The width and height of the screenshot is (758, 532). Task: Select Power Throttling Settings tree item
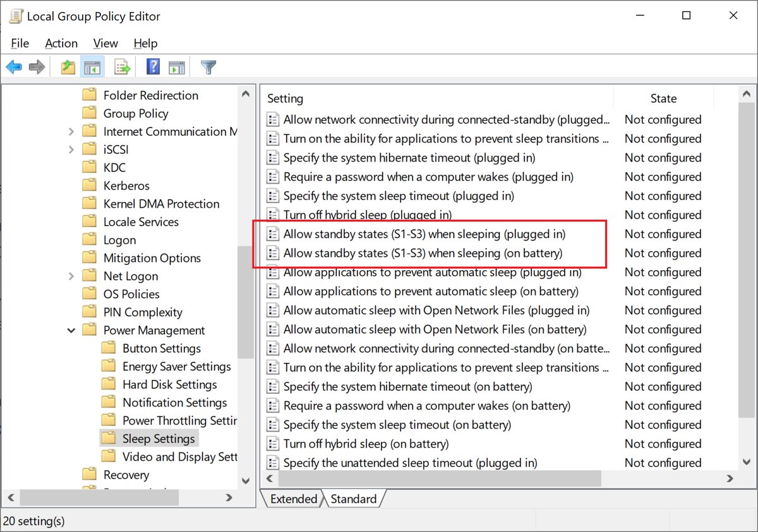[179, 421]
